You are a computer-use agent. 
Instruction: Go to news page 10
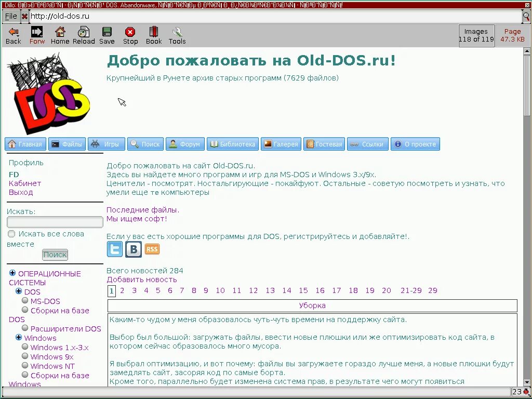pyautogui.click(x=220, y=290)
